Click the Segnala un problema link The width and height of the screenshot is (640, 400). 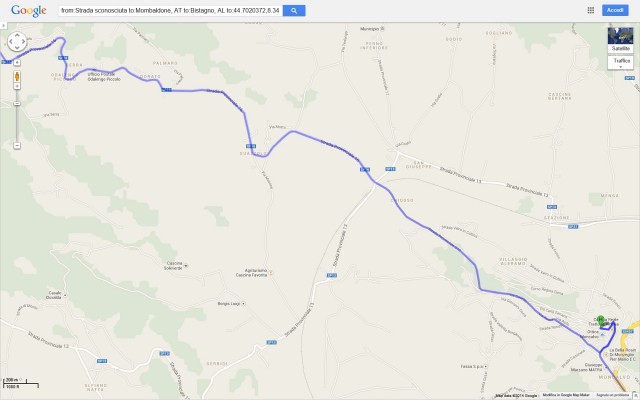(x=612, y=395)
